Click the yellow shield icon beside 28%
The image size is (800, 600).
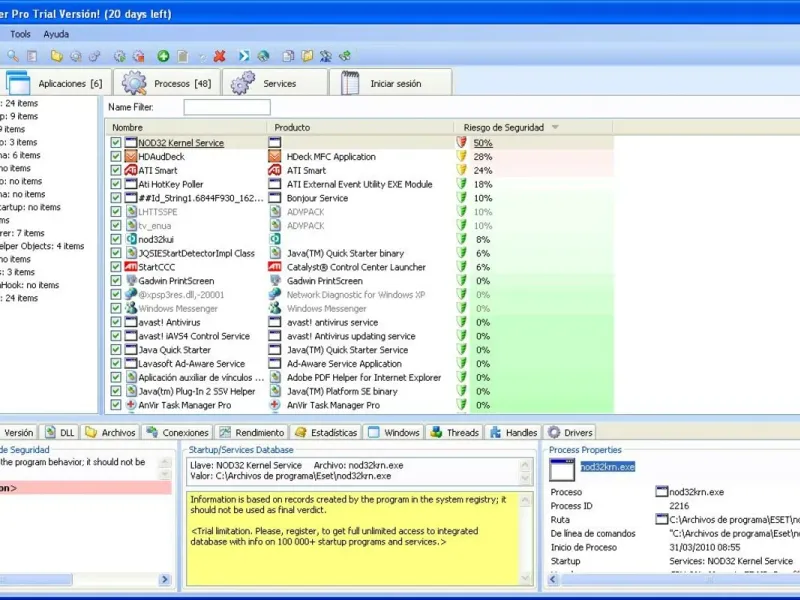(462, 156)
